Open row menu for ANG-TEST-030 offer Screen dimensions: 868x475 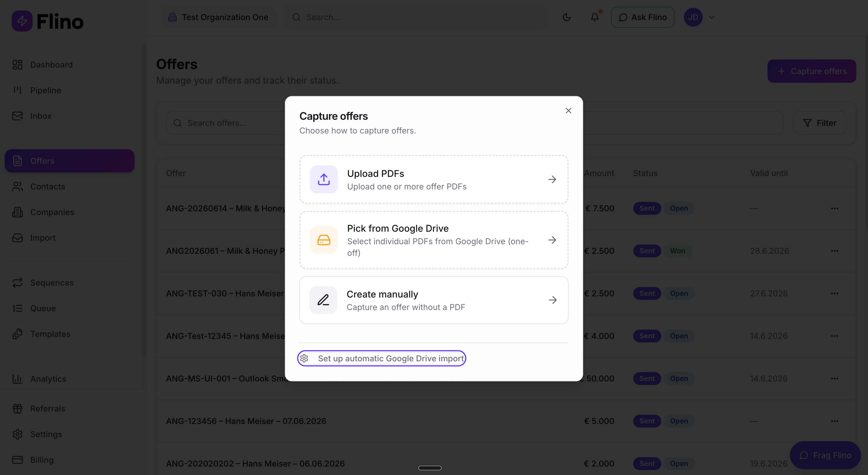coord(834,293)
